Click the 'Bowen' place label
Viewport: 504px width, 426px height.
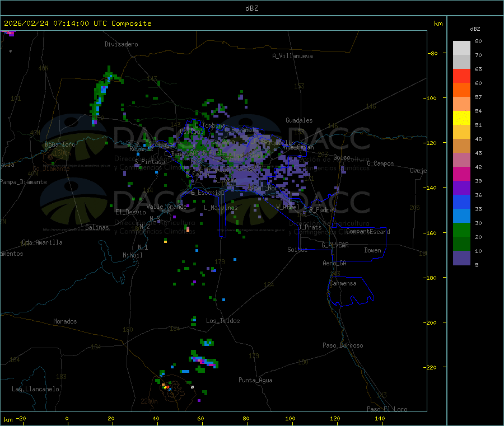[373, 251]
